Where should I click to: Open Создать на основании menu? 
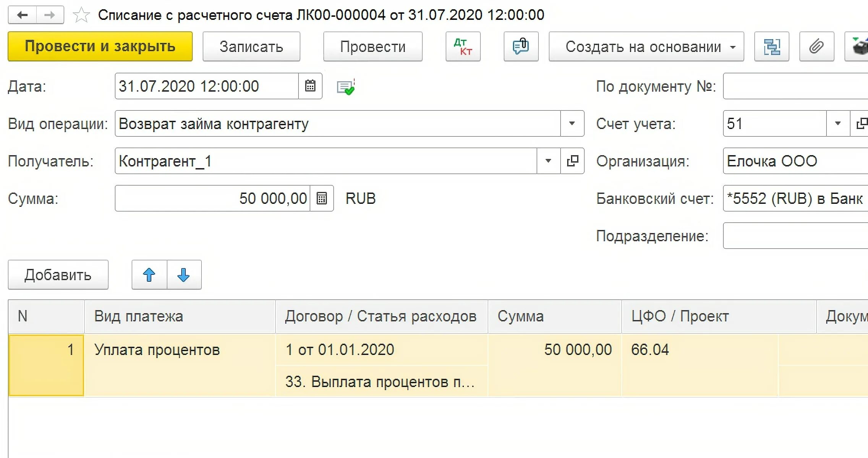646,47
